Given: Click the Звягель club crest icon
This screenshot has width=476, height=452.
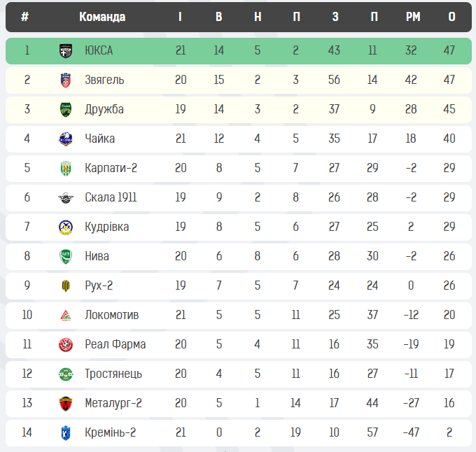Looking at the screenshot, I should tap(65, 80).
